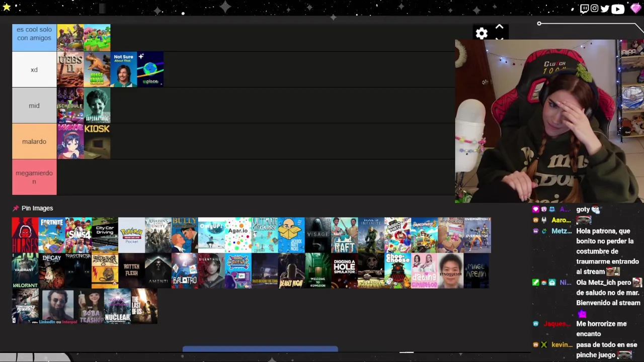Select the Choo-Choose train icon
Viewport: 644px width, 362px height.
click(x=398, y=270)
